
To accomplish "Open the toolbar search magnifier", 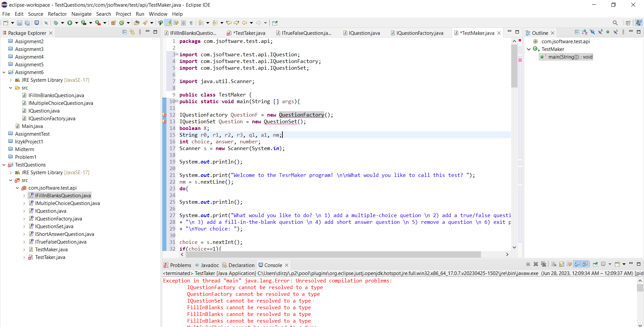I will click(x=615, y=23).
